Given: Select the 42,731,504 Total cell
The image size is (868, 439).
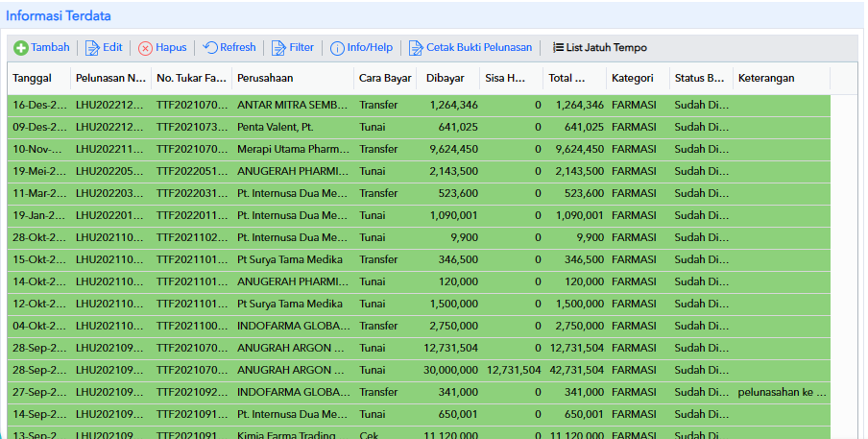Looking at the screenshot, I should point(574,371).
